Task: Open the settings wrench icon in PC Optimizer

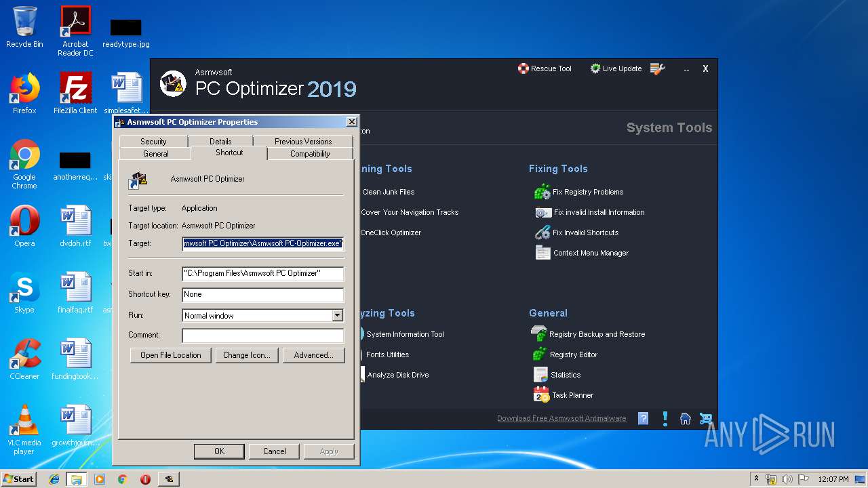Action: coord(657,68)
